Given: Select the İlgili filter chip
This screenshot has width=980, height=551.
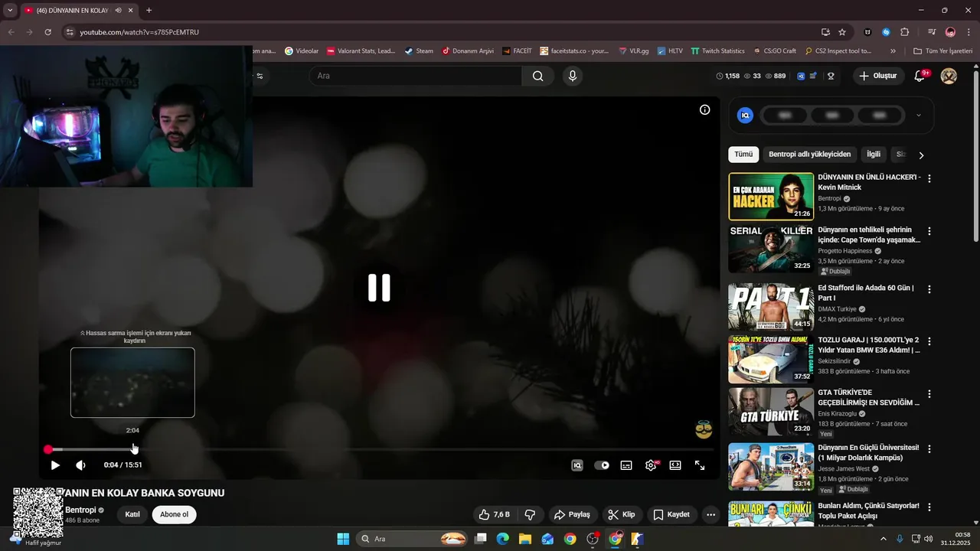Looking at the screenshot, I should click(x=874, y=155).
